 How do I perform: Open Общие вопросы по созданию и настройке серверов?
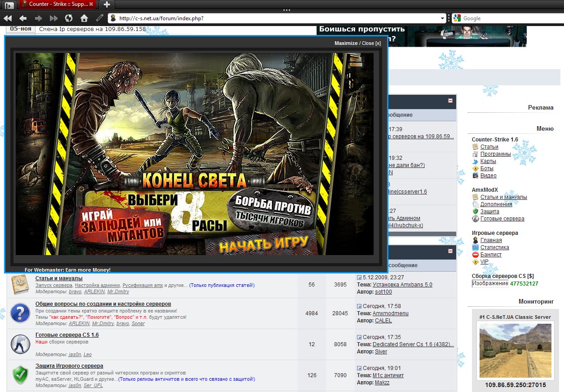tap(103, 304)
